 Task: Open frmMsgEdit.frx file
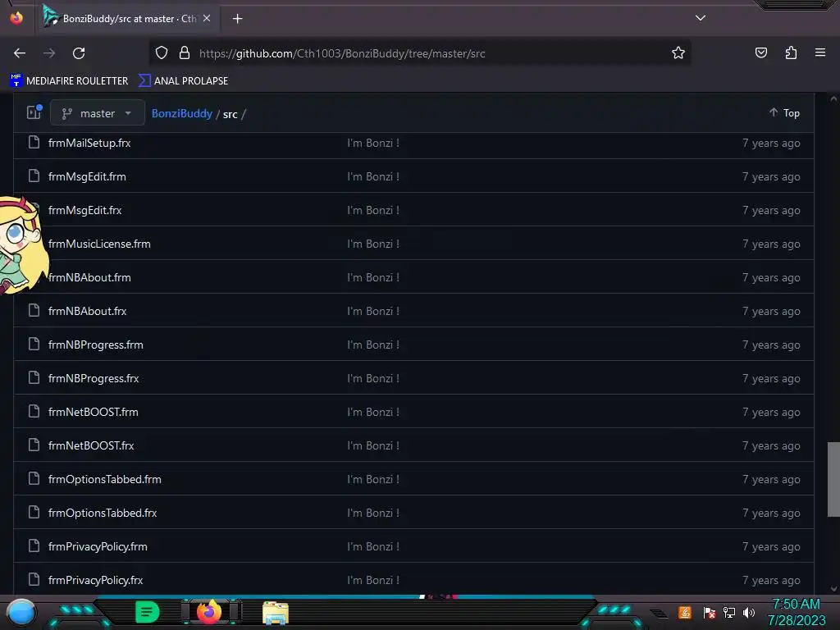tap(85, 211)
